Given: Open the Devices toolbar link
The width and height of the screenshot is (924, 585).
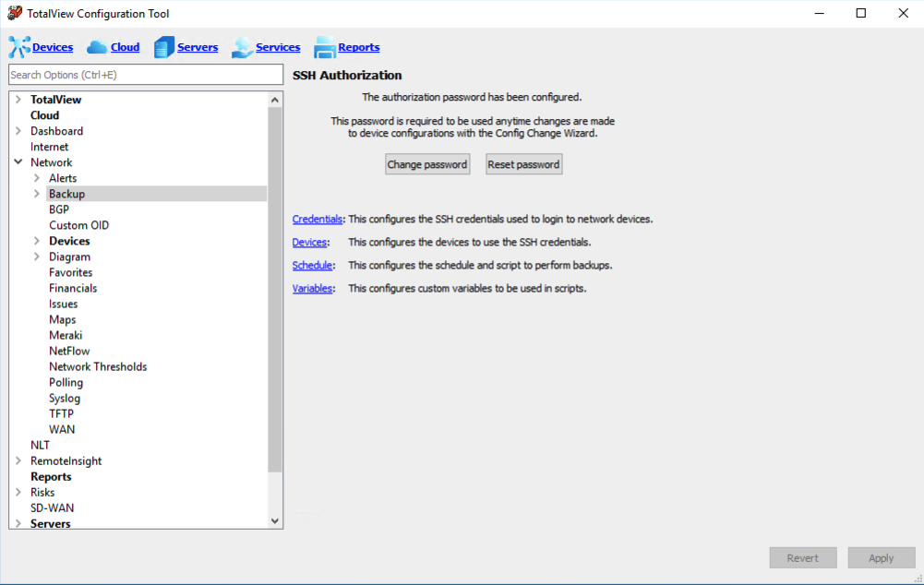Looking at the screenshot, I should point(53,47).
